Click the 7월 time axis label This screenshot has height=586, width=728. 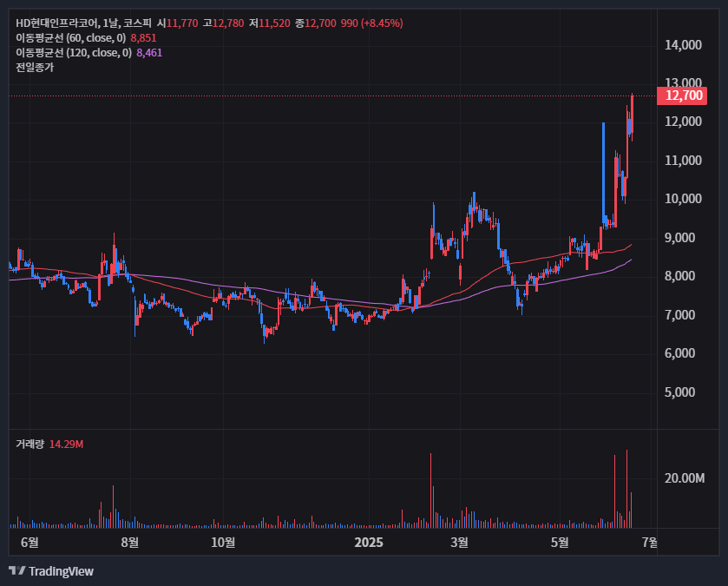[x=650, y=542]
